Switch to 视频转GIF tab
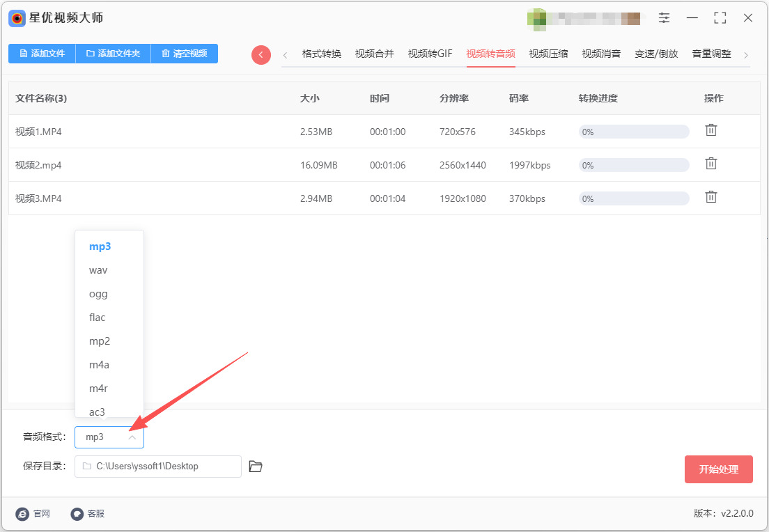This screenshot has height=532, width=769. point(430,54)
